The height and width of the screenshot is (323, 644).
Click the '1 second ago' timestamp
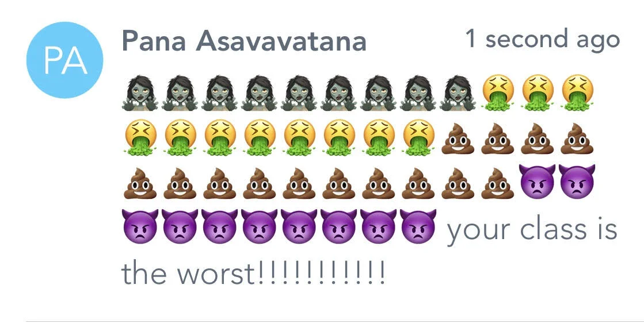pyautogui.click(x=543, y=40)
